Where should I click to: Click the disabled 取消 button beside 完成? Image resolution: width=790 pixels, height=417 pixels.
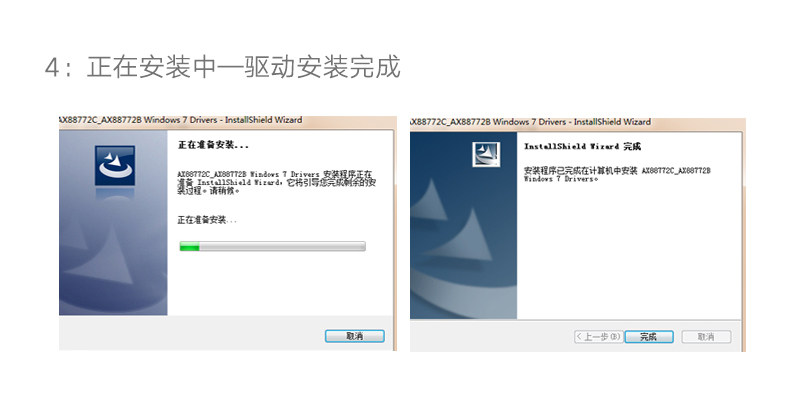click(706, 336)
